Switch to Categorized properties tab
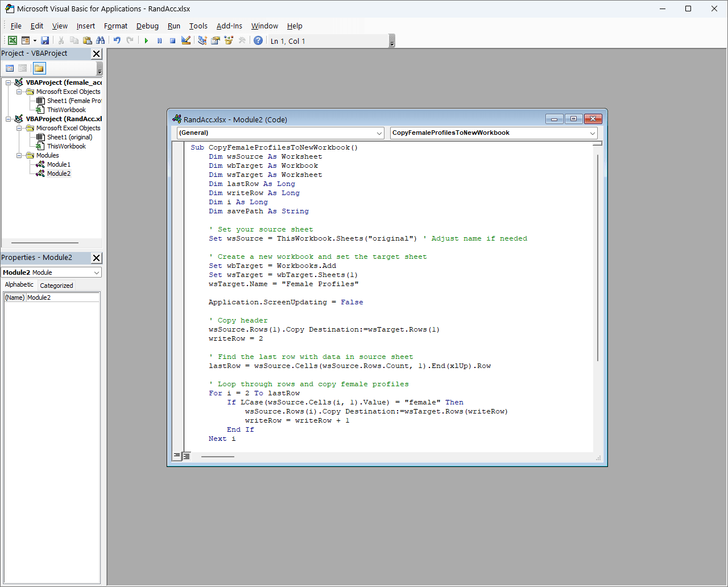This screenshot has height=587, width=728. pos(56,286)
